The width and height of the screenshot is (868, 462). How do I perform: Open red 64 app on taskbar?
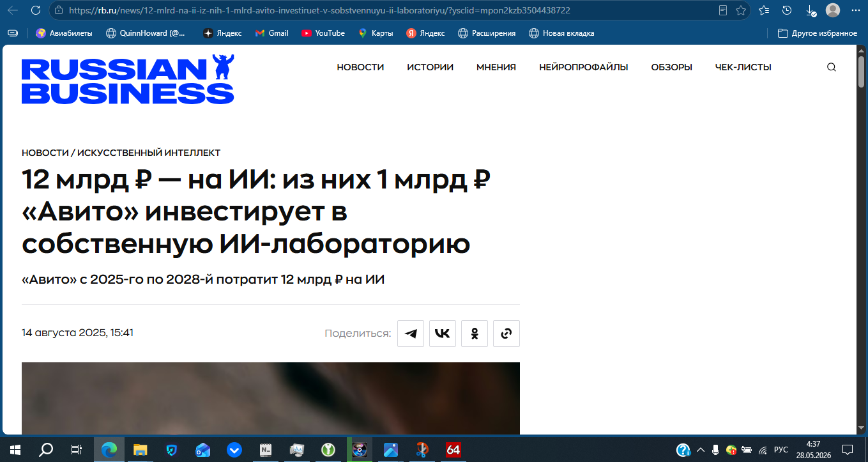pyautogui.click(x=453, y=449)
